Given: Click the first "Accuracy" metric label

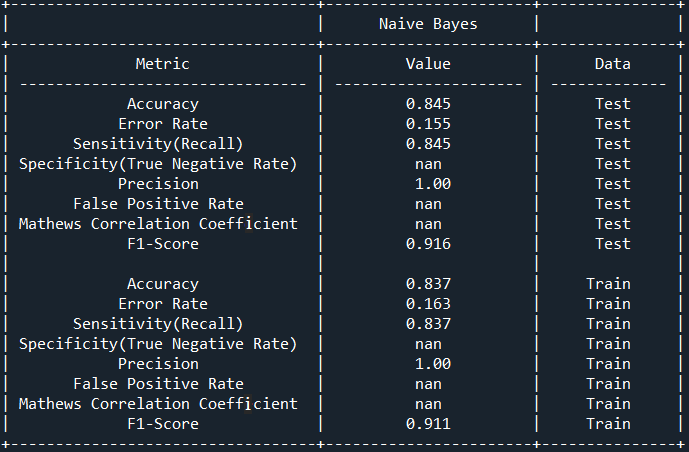Looking at the screenshot, I should [x=162, y=104].
